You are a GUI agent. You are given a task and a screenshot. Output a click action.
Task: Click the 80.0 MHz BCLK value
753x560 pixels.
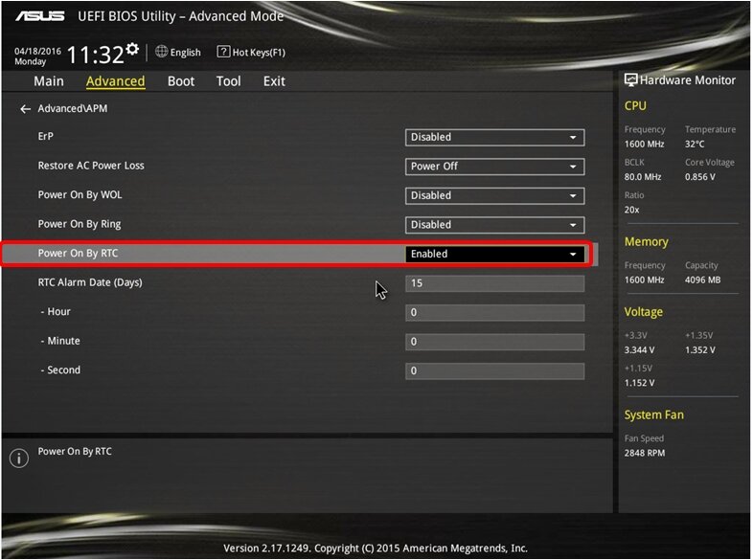[x=643, y=177]
